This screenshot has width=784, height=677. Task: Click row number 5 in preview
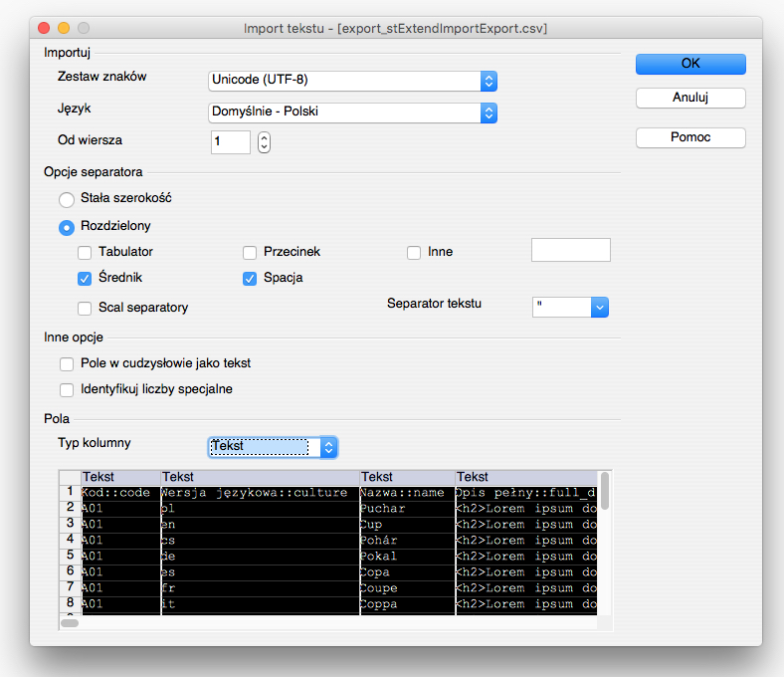tap(70, 556)
